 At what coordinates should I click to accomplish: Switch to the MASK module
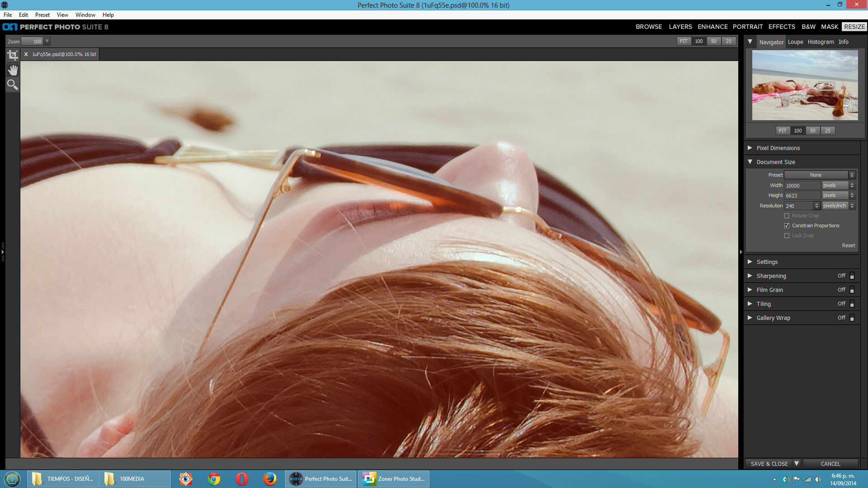point(830,27)
